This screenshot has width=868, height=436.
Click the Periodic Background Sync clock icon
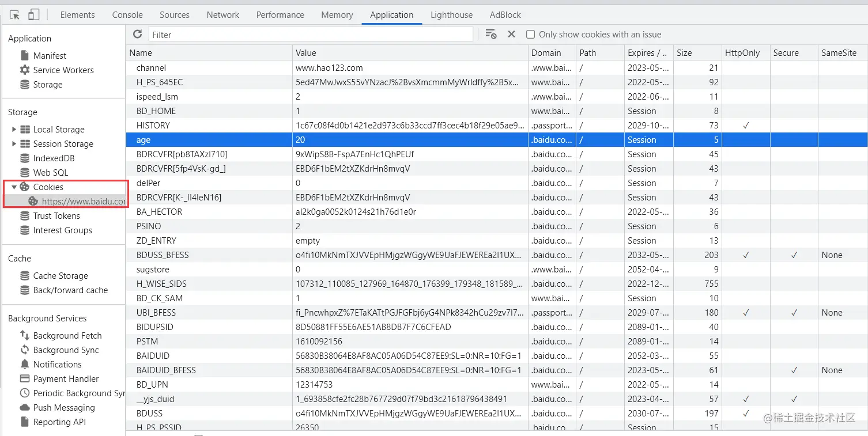click(25, 393)
